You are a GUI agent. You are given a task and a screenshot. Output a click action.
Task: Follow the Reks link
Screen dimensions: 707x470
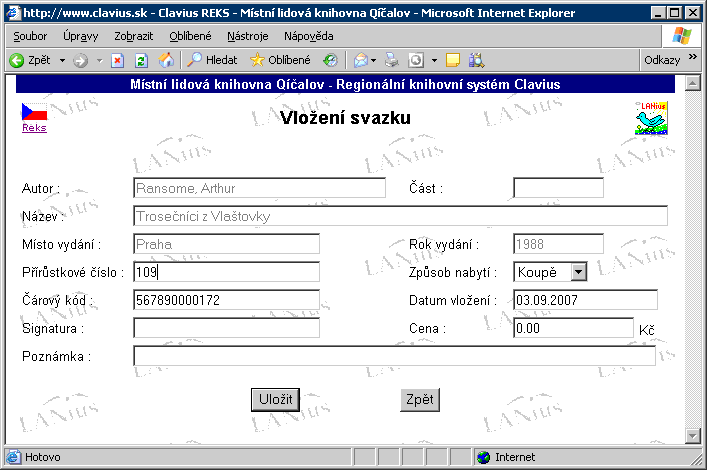(34, 128)
